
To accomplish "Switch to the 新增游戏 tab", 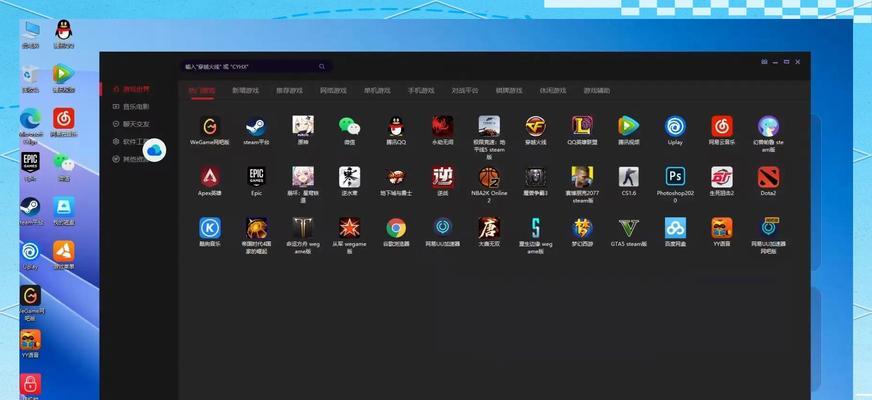I will [245, 90].
